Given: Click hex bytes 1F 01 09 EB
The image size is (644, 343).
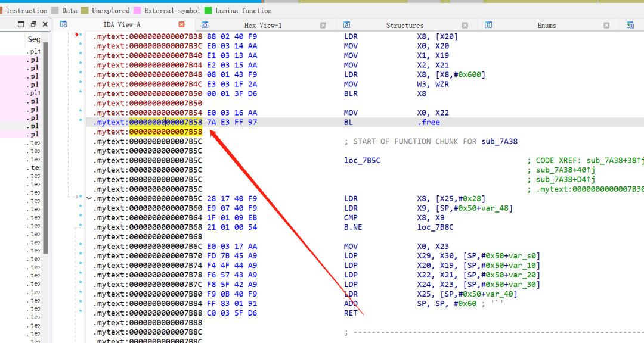Looking at the screenshot, I should click(x=232, y=218).
